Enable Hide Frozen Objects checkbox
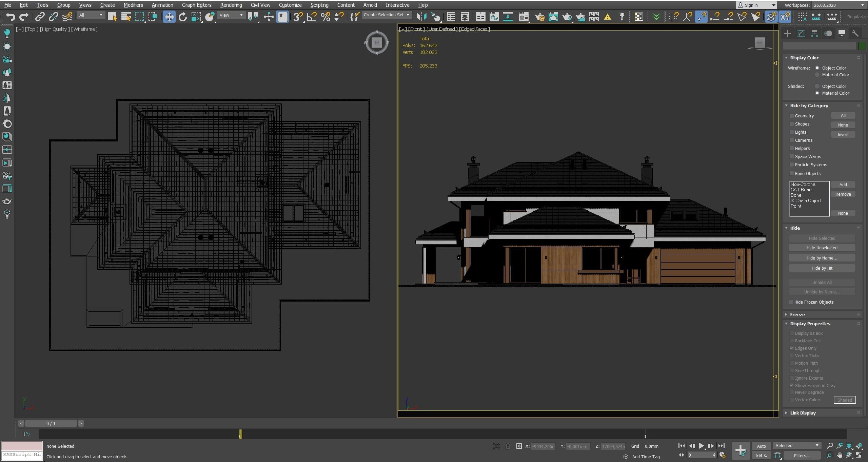The image size is (868, 462). click(x=791, y=302)
